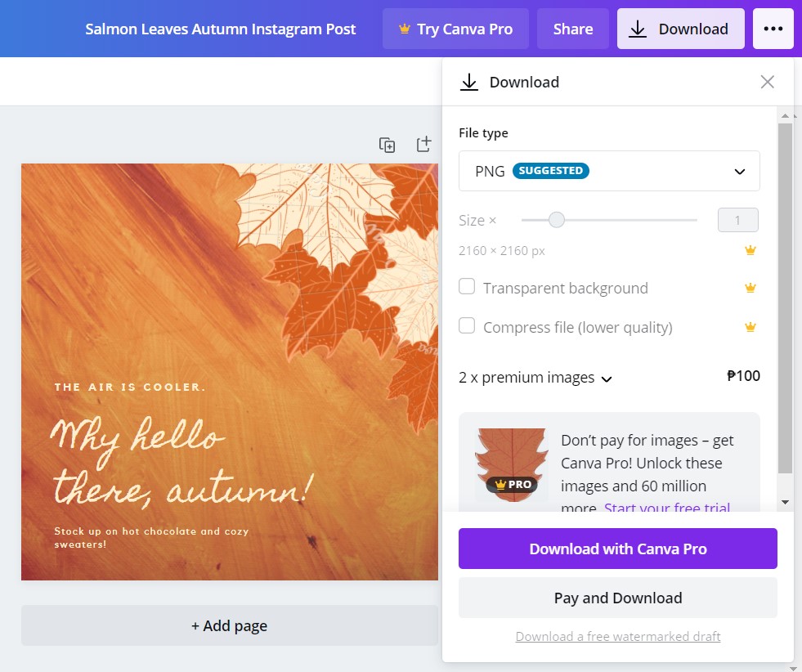Expand the 2 x premium images list
The image size is (802, 672).
535,378
